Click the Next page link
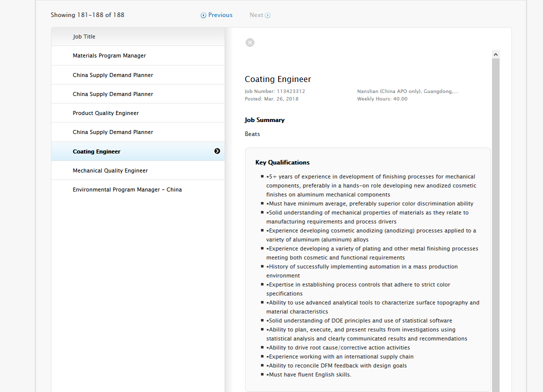The height and width of the screenshot is (392, 543). [x=256, y=15]
